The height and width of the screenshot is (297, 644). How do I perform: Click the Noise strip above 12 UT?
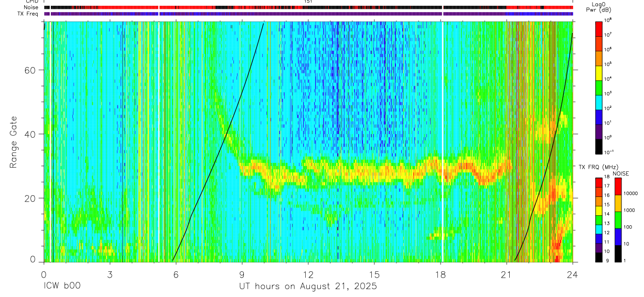(x=308, y=7)
